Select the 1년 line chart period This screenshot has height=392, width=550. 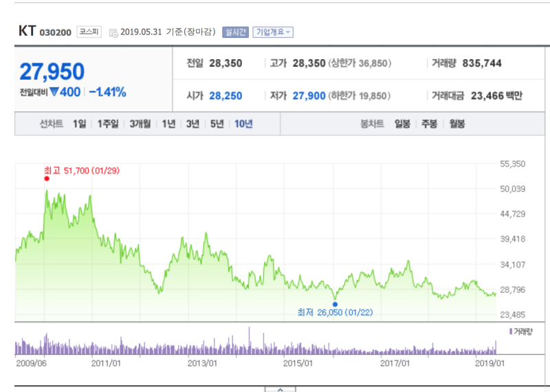tap(168, 124)
